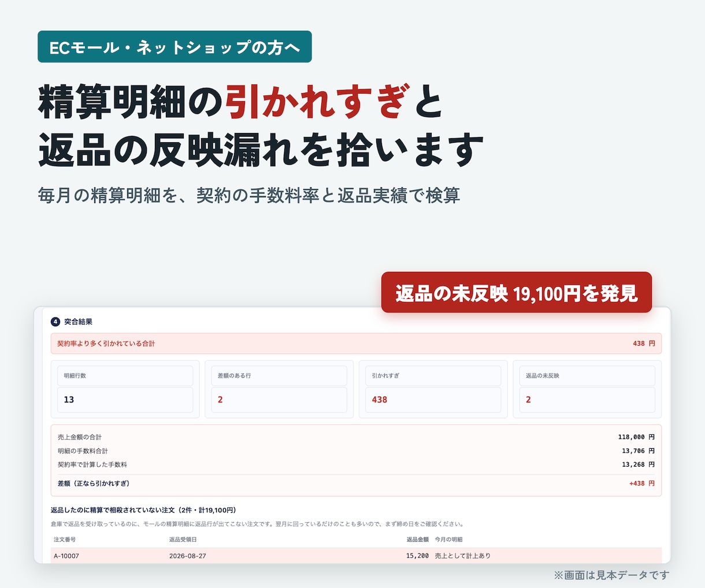
Task: Click the date 2026-08-27
Action: pos(188,556)
